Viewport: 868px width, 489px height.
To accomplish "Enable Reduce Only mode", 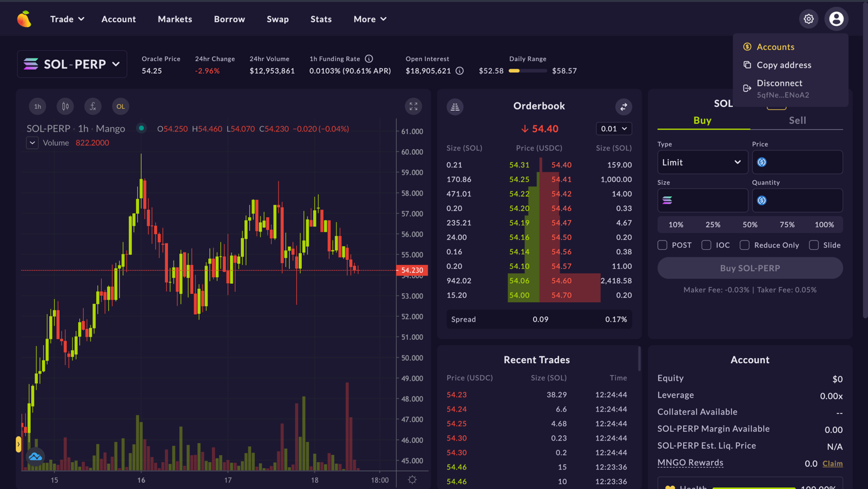I will pyautogui.click(x=746, y=245).
